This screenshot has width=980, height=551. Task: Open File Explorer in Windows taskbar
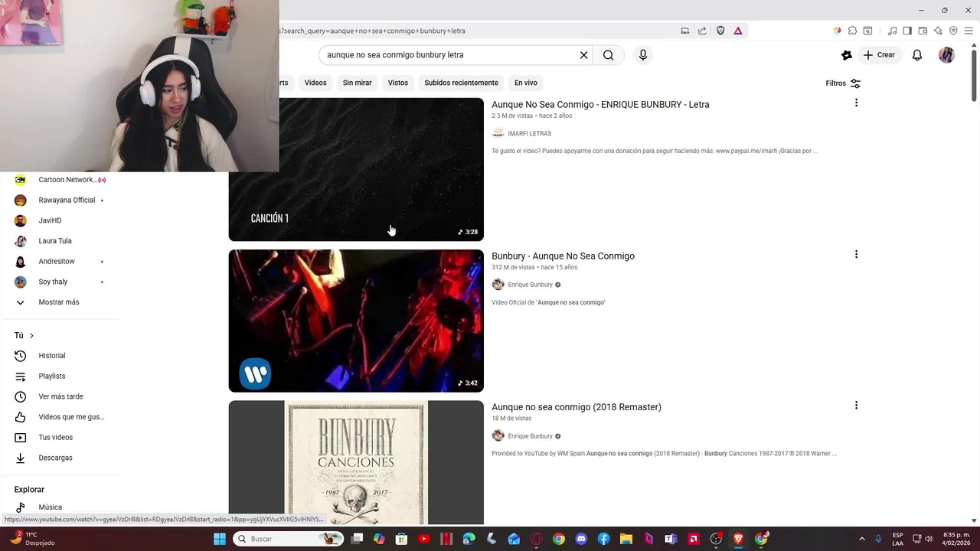626,539
